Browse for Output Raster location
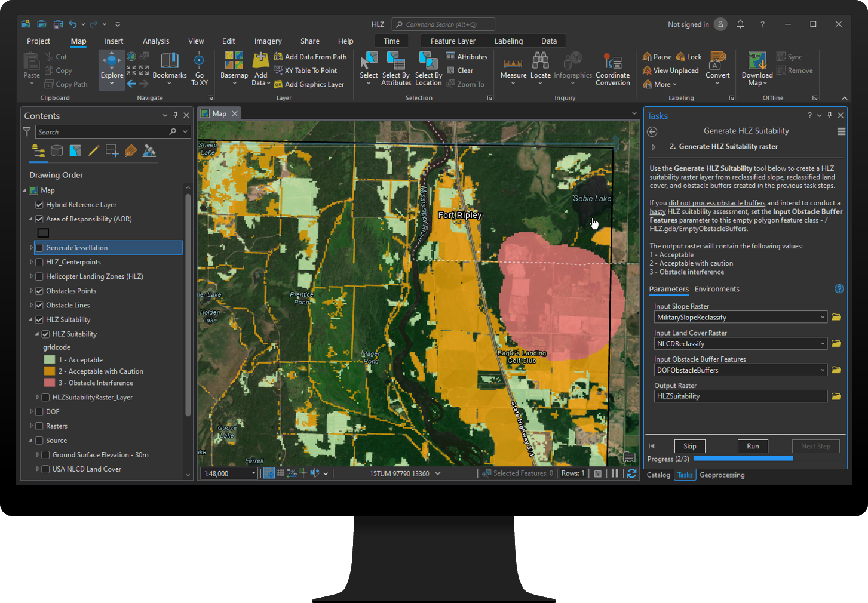868x603 pixels. pos(836,396)
